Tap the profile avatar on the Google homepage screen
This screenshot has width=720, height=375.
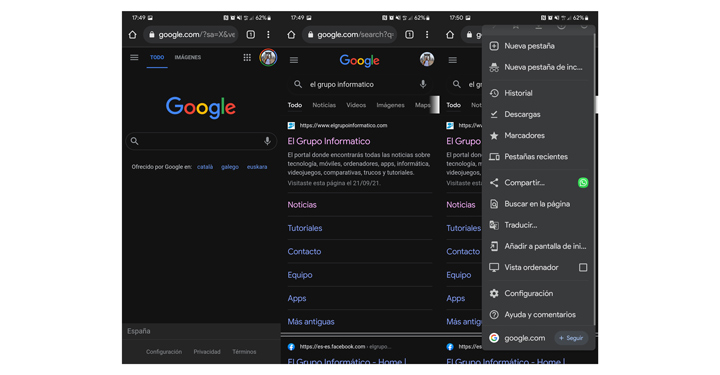point(268,57)
